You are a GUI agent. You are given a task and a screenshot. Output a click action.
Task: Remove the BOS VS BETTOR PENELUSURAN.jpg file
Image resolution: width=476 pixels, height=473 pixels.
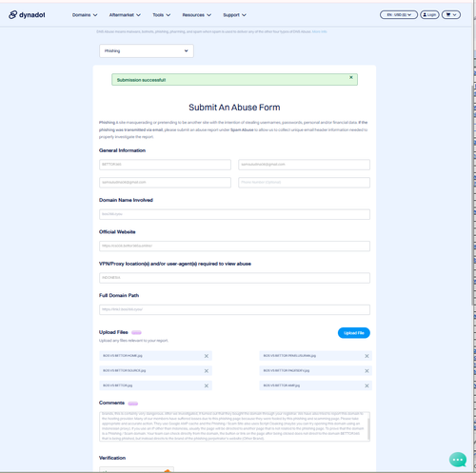(367, 356)
